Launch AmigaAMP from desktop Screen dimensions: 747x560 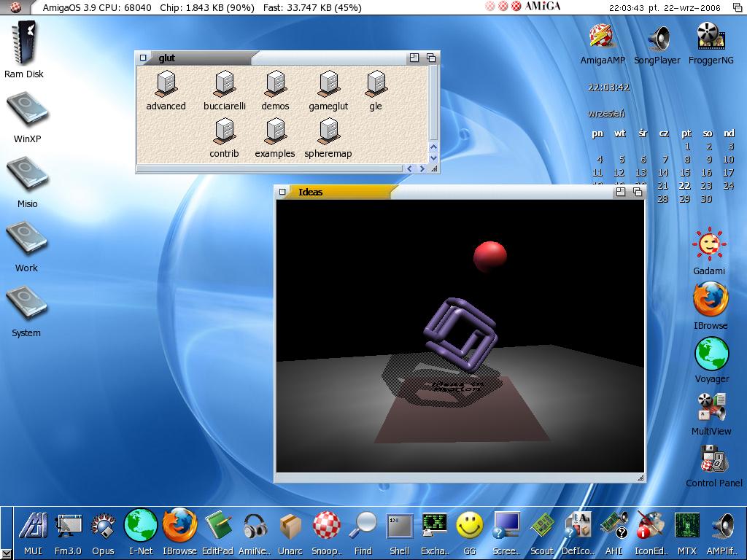click(x=602, y=36)
